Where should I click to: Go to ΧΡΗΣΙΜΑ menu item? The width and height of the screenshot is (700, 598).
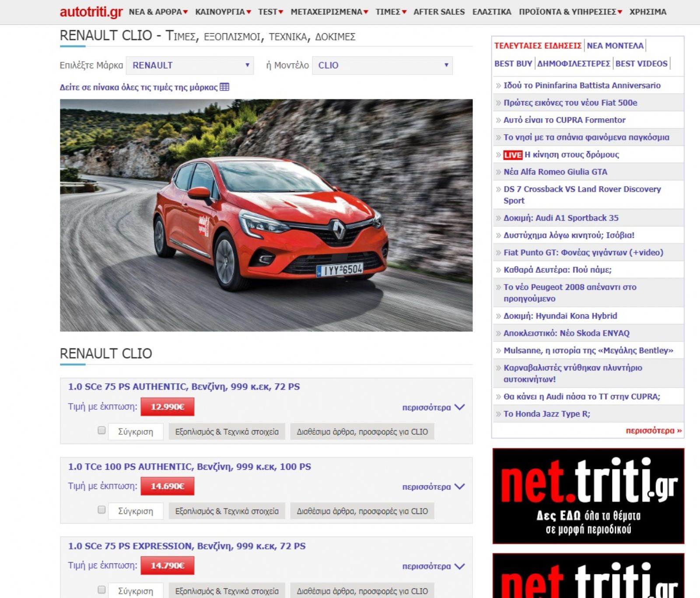pyautogui.click(x=647, y=12)
